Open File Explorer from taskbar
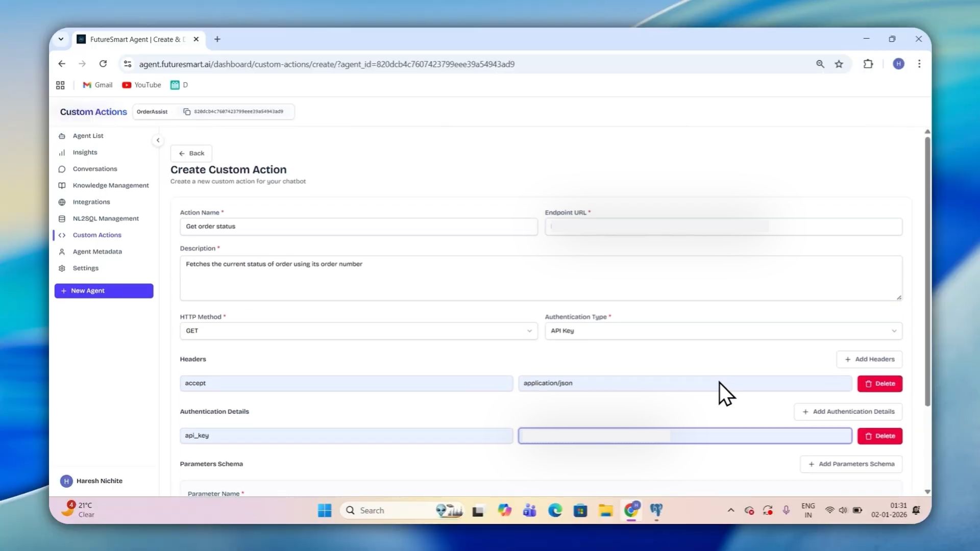Image resolution: width=980 pixels, height=551 pixels. point(606,510)
